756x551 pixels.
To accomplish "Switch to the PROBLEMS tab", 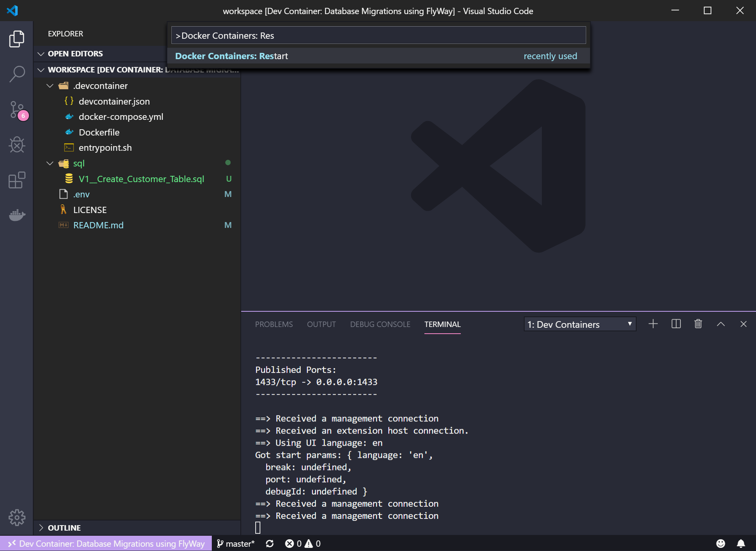I will 274,324.
